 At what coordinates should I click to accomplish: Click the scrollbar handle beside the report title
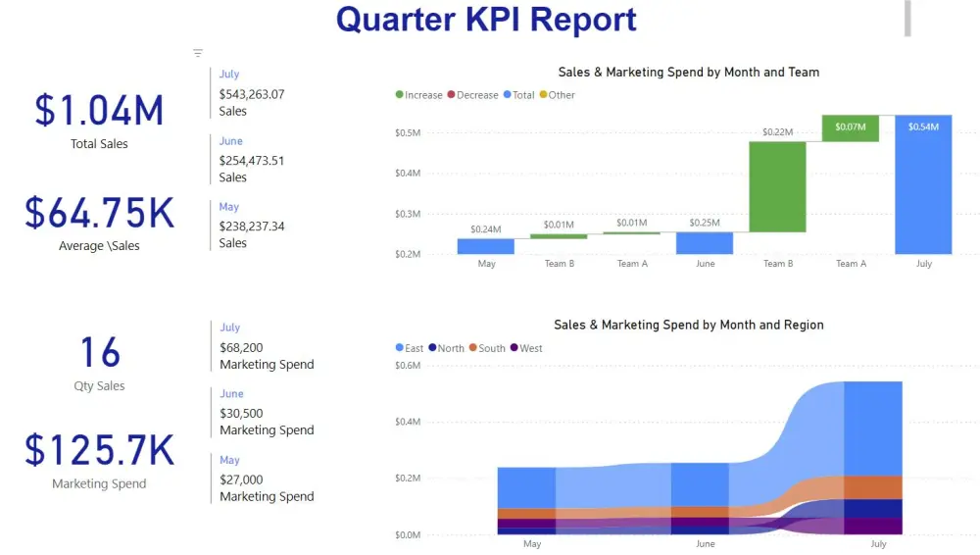pos(907,19)
